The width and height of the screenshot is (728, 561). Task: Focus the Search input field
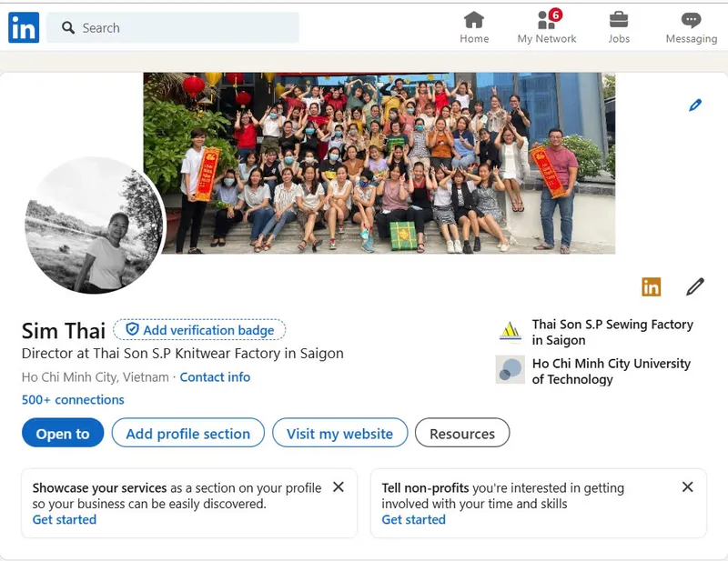(173, 28)
